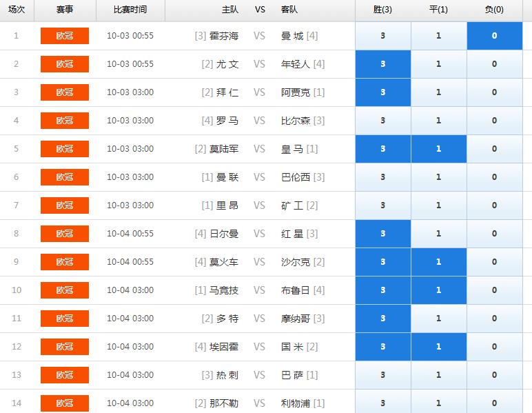Click the 平(1) column header
Screen dimensions: 532x413
pyautogui.click(x=438, y=10)
